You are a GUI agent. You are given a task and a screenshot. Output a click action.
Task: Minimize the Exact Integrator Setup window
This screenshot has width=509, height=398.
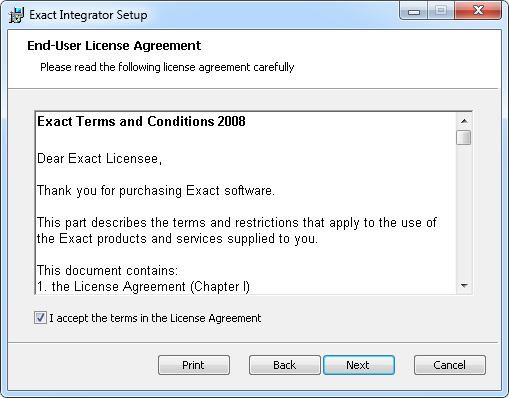pos(414,12)
